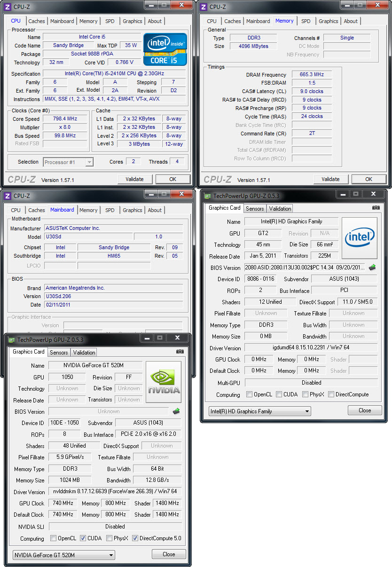Click the NVIDIA logo in GPU-Z
The height and width of the screenshot is (567, 392).
pyautogui.click(x=164, y=382)
